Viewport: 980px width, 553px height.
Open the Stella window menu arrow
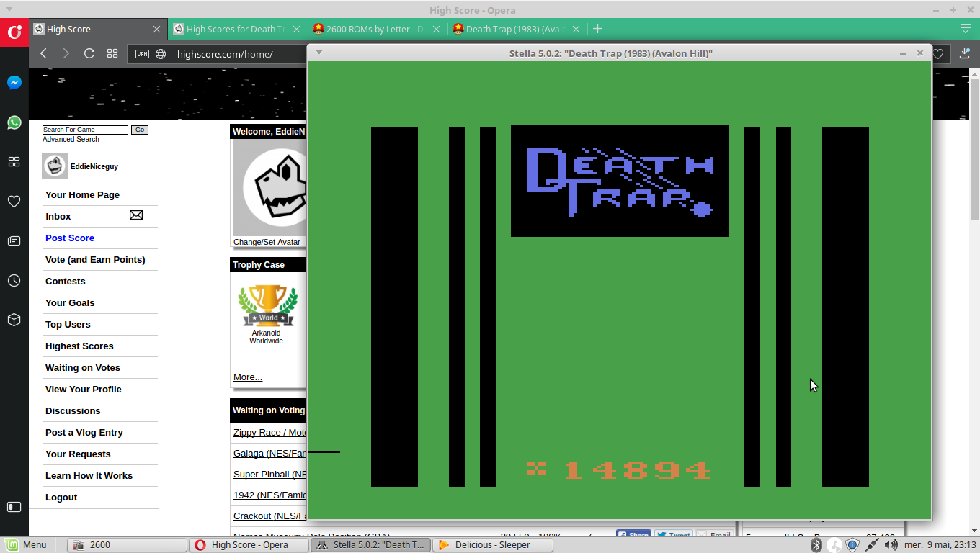tap(319, 53)
